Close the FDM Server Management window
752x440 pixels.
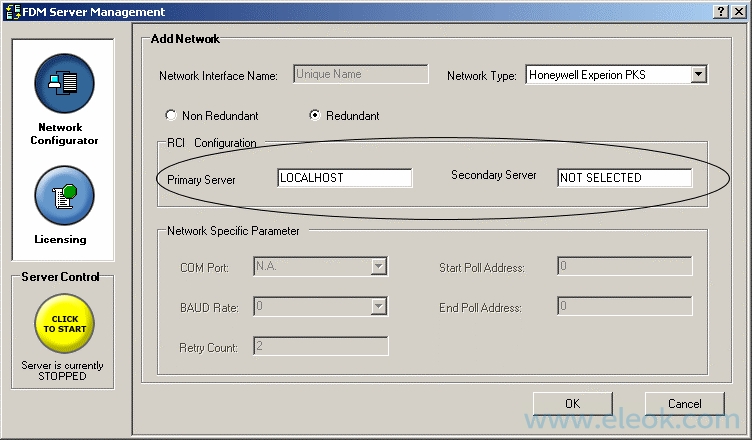pyautogui.click(x=739, y=11)
